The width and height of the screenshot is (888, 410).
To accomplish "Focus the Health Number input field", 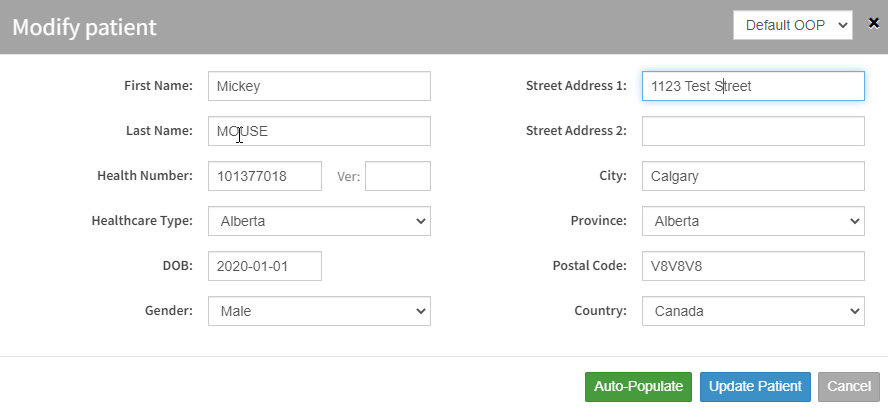I will [x=265, y=176].
